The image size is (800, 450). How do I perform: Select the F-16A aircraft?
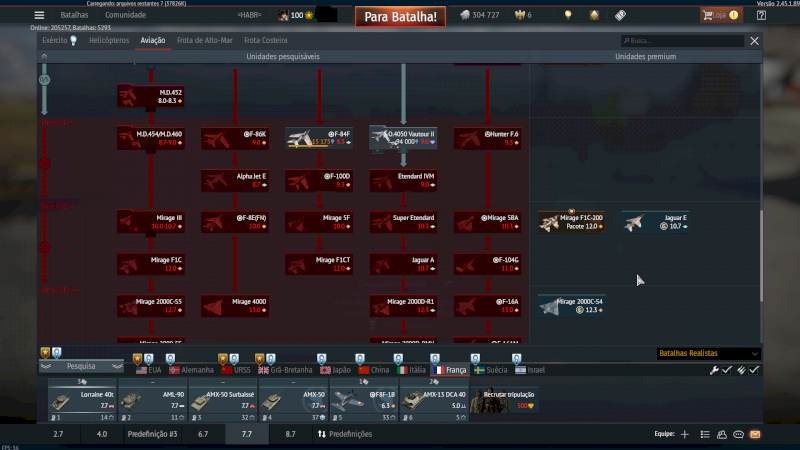(x=487, y=306)
